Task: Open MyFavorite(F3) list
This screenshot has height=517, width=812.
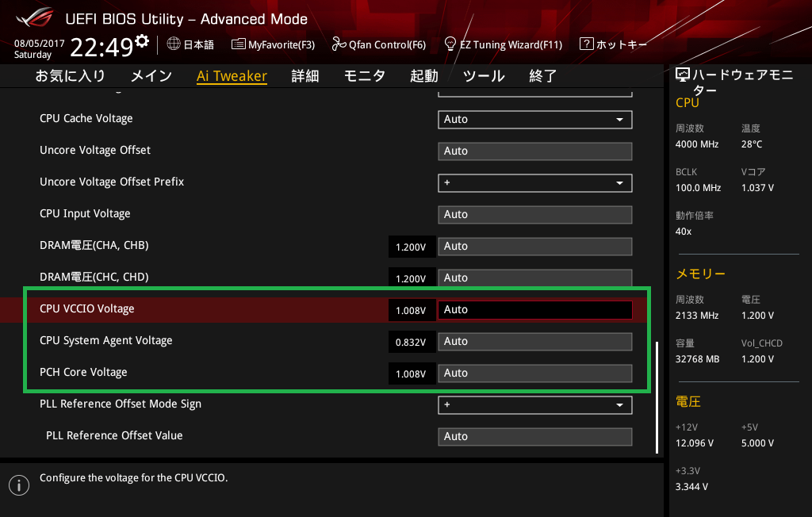Action: [x=273, y=44]
